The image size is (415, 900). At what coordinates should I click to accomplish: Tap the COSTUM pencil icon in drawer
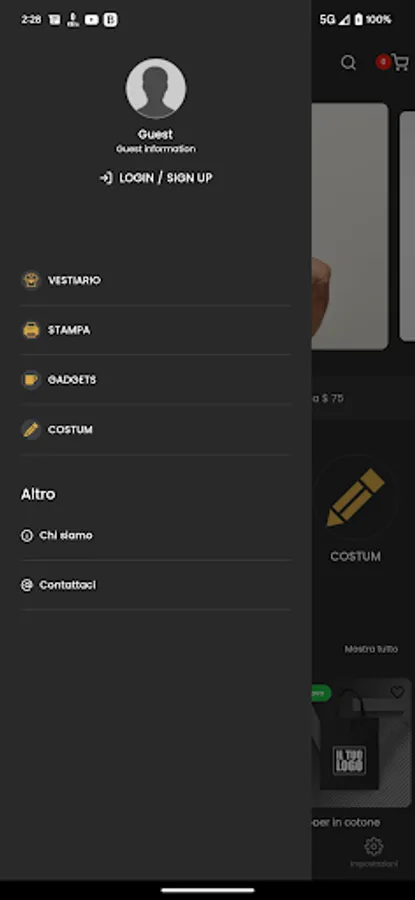pos(31,430)
